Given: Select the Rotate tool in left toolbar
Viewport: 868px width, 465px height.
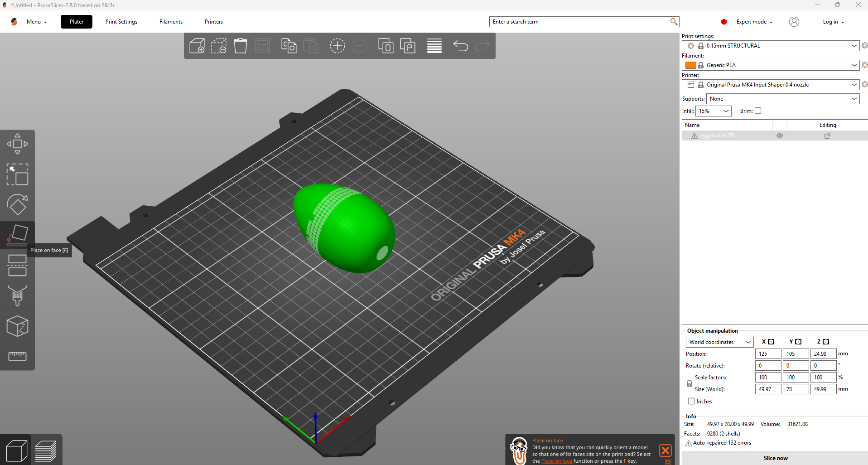Looking at the screenshot, I should click(17, 205).
